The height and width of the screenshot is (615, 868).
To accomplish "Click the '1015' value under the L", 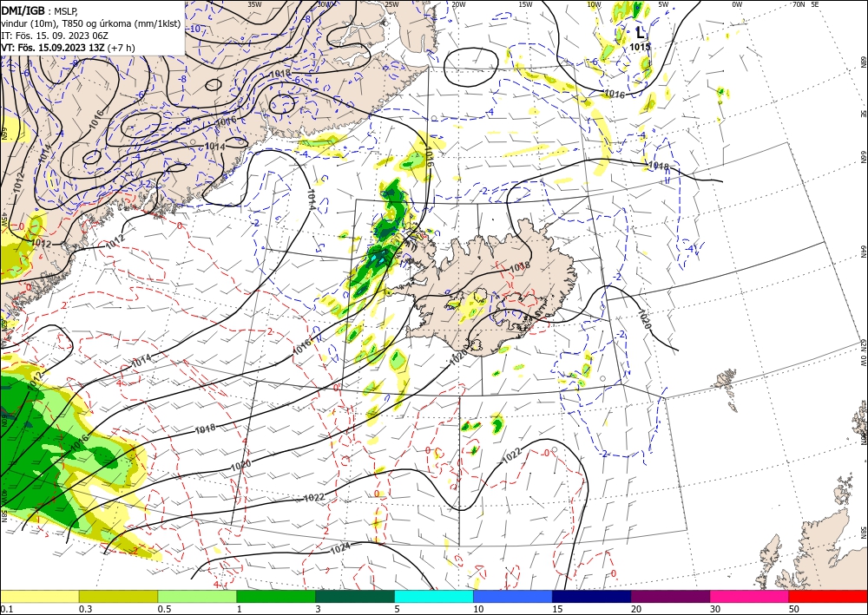I will 640,47.
